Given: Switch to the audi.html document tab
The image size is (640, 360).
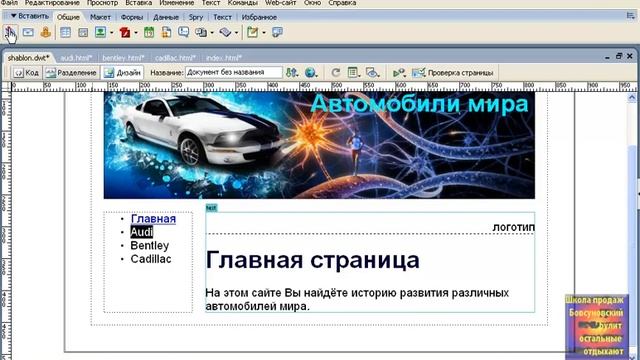Looking at the screenshot, I should click(x=76, y=58).
